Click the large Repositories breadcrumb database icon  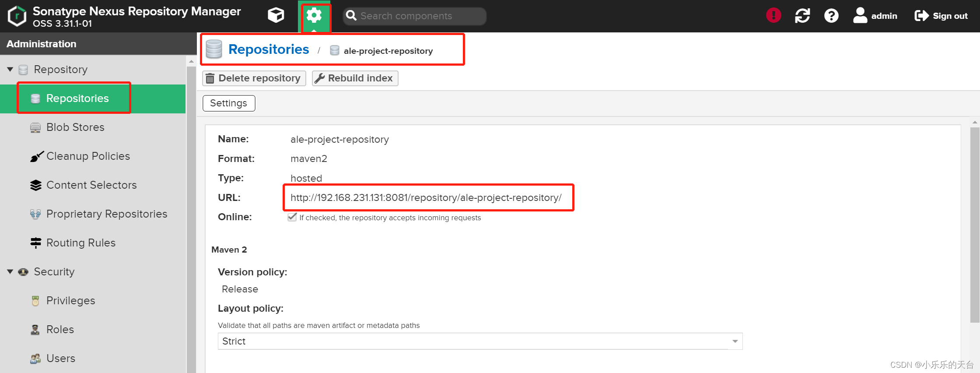214,49
